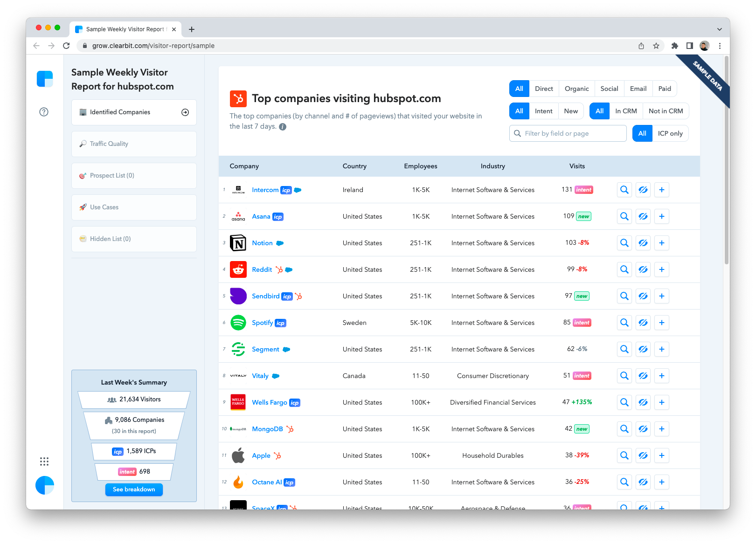Add Reddit to prospect list with plus
This screenshot has height=544, width=756.
point(662,269)
